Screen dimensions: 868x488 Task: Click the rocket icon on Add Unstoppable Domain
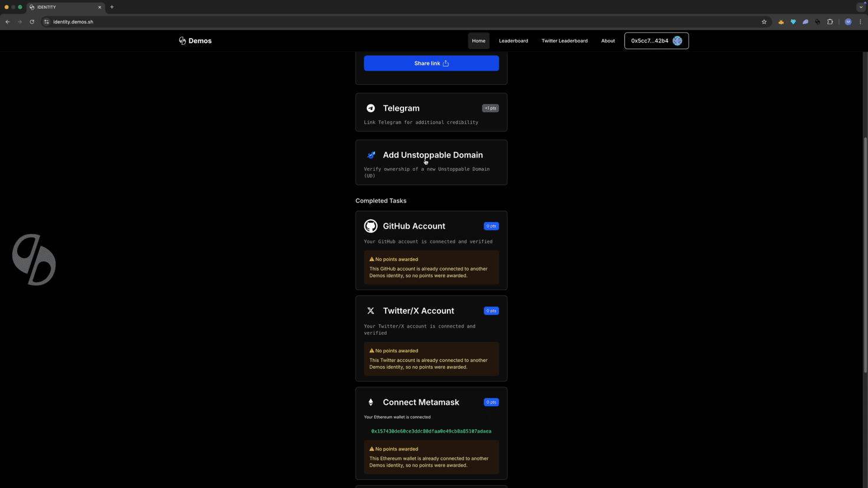(371, 154)
